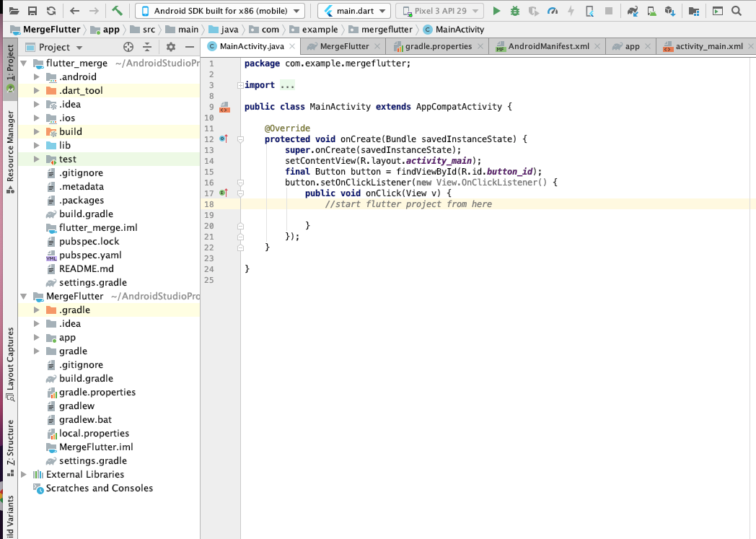Click the related XML file gutter icon on line 9
The width and height of the screenshot is (756, 539).
tap(224, 107)
